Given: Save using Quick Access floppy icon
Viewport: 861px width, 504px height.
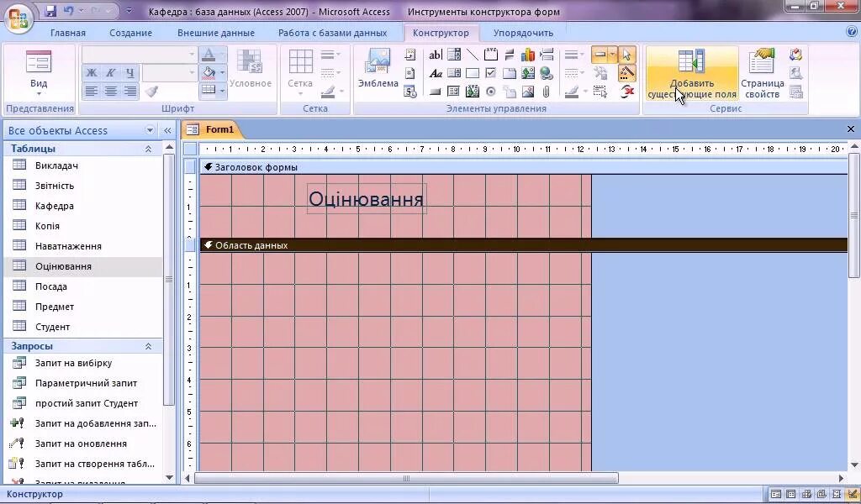Looking at the screenshot, I should [x=50, y=11].
